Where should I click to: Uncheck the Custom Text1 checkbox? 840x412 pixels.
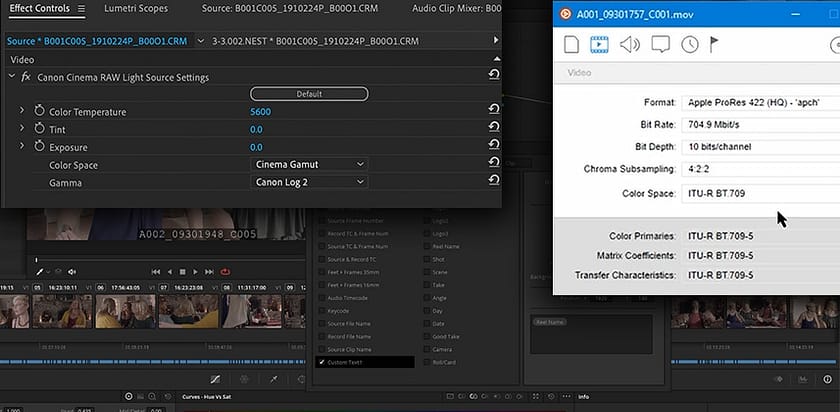tap(321, 362)
